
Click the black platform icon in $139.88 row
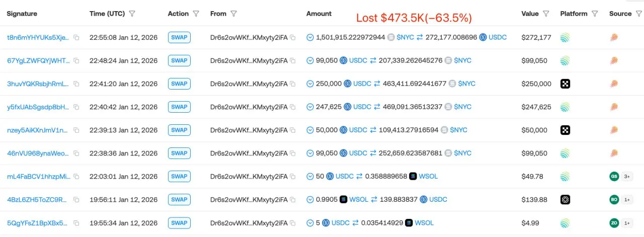565,199
